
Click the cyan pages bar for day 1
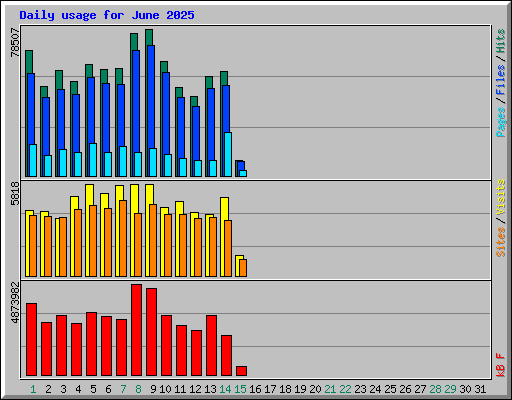[x=33, y=160]
